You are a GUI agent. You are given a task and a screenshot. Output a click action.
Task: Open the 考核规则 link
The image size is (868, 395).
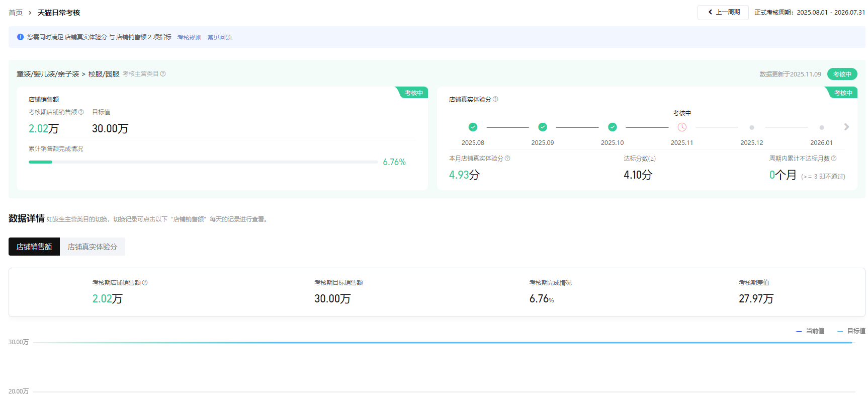[x=189, y=38]
